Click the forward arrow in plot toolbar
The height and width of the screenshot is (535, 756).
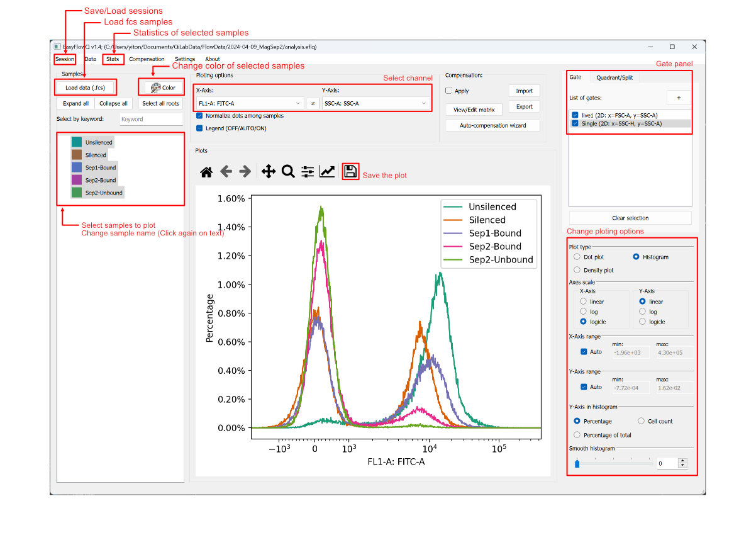pyautogui.click(x=245, y=171)
